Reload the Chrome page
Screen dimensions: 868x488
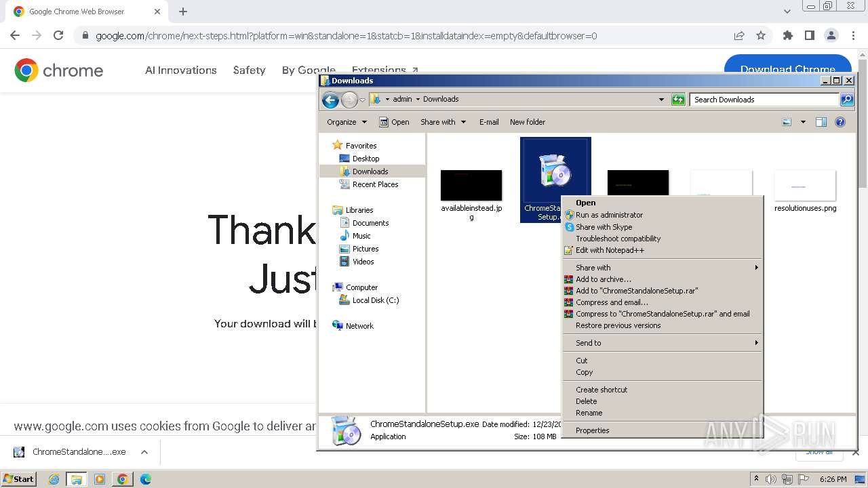point(58,36)
